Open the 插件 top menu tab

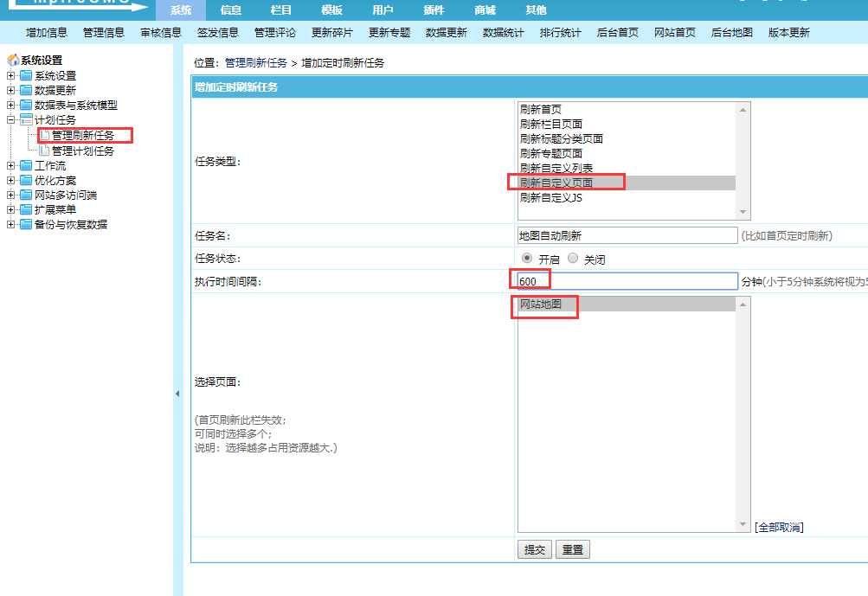tap(434, 10)
